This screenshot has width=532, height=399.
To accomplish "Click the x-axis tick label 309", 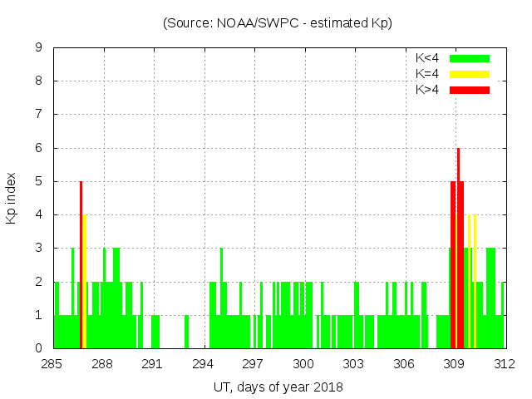I will (454, 364).
